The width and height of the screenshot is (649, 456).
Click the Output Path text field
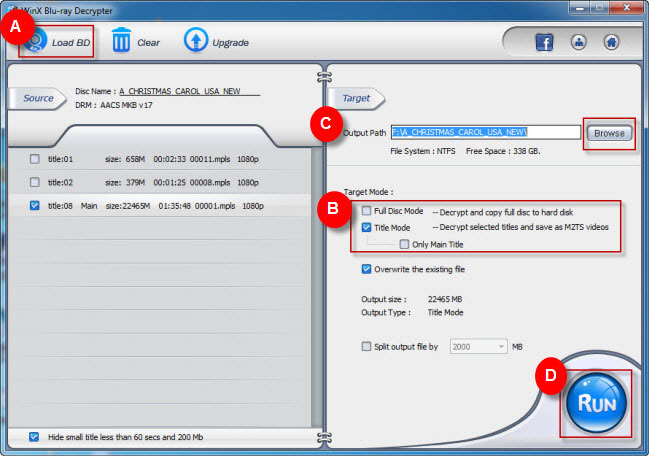click(x=486, y=132)
